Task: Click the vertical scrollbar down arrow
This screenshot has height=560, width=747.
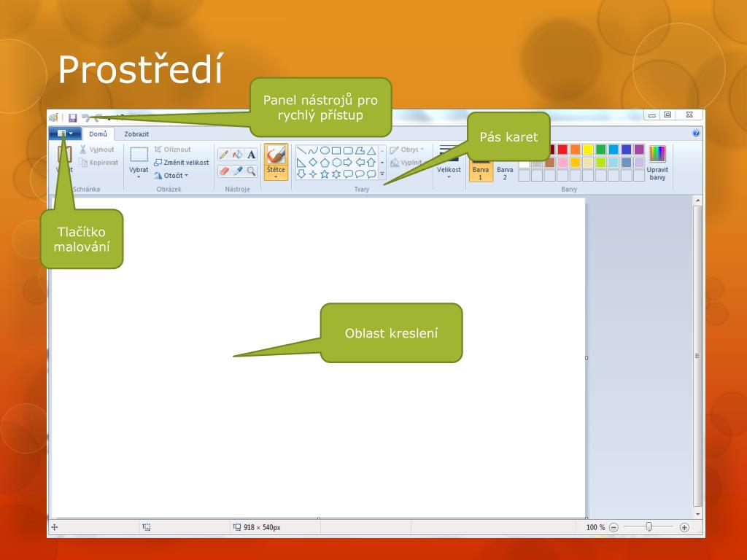Action: [698, 514]
